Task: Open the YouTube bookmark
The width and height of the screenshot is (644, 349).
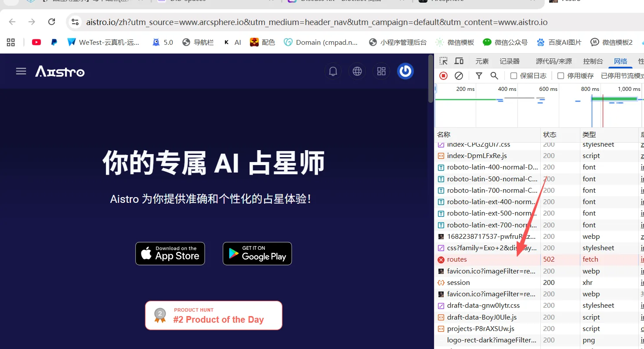Action: [x=36, y=42]
